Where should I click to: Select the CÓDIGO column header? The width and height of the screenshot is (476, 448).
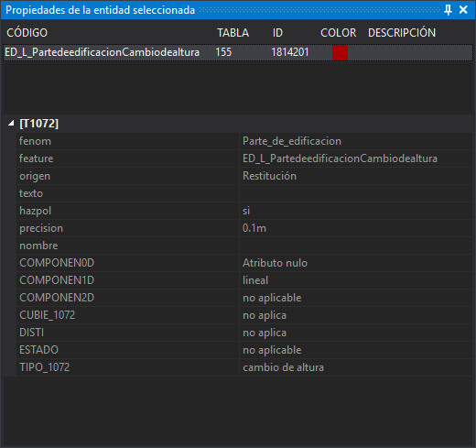pyautogui.click(x=27, y=33)
